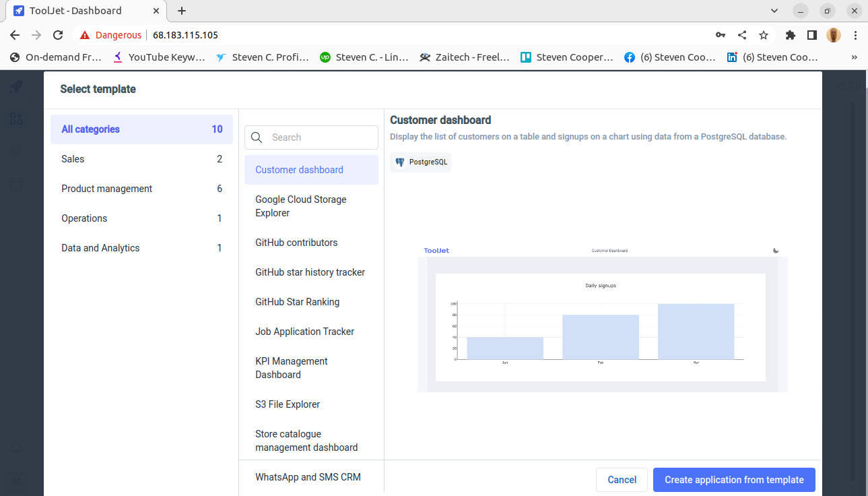Image resolution: width=868 pixels, height=496 pixels.
Task: Select the Data and Analytics category
Action: [x=141, y=248]
